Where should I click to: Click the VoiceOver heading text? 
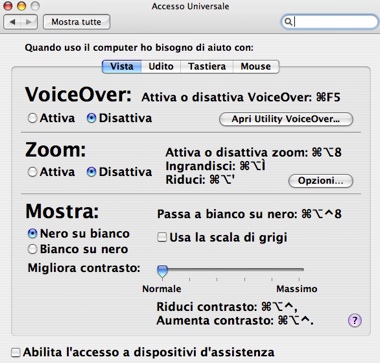(79, 95)
